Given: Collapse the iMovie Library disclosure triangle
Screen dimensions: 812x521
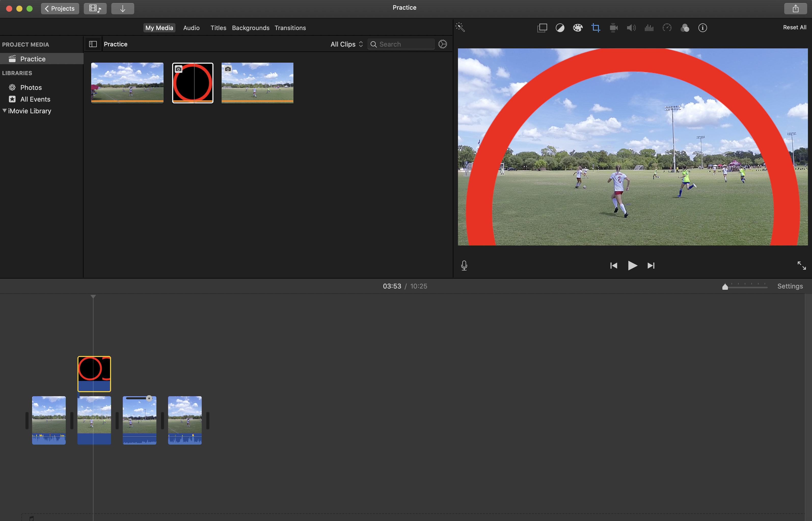Looking at the screenshot, I should point(4,111).
